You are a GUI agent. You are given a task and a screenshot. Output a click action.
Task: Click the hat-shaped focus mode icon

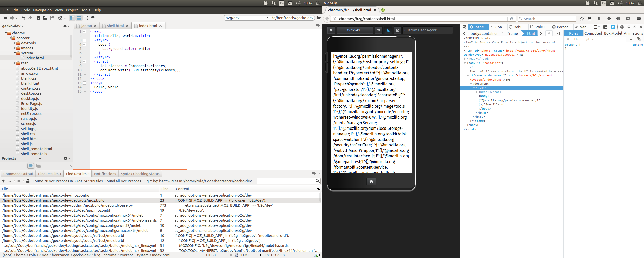[93, 18]
